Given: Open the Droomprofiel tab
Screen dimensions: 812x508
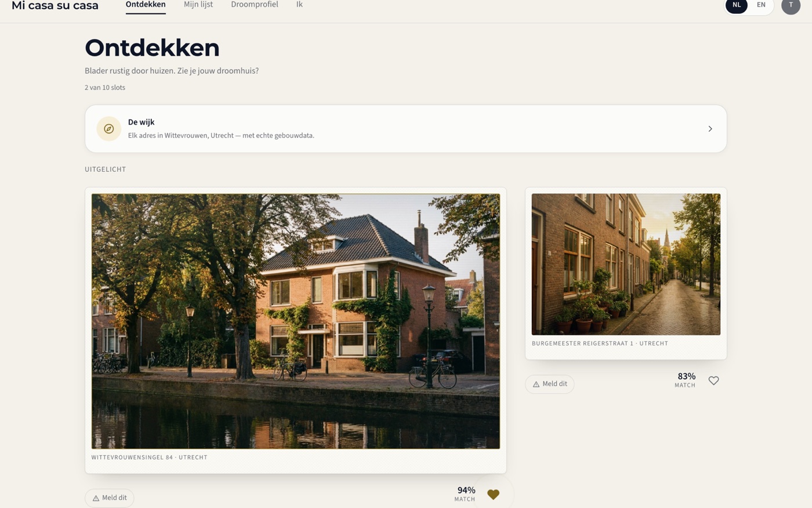Looking at the screenshot, I should point(255,5).
